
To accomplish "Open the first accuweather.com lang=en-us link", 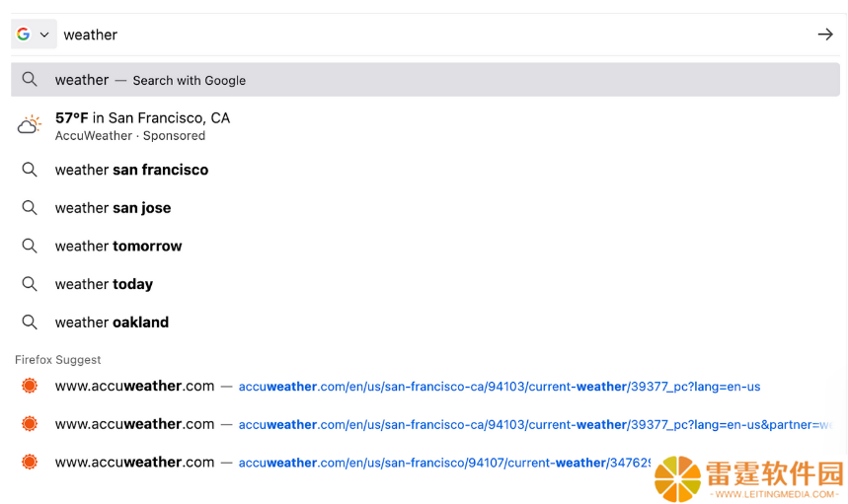I will click(500, 387).
